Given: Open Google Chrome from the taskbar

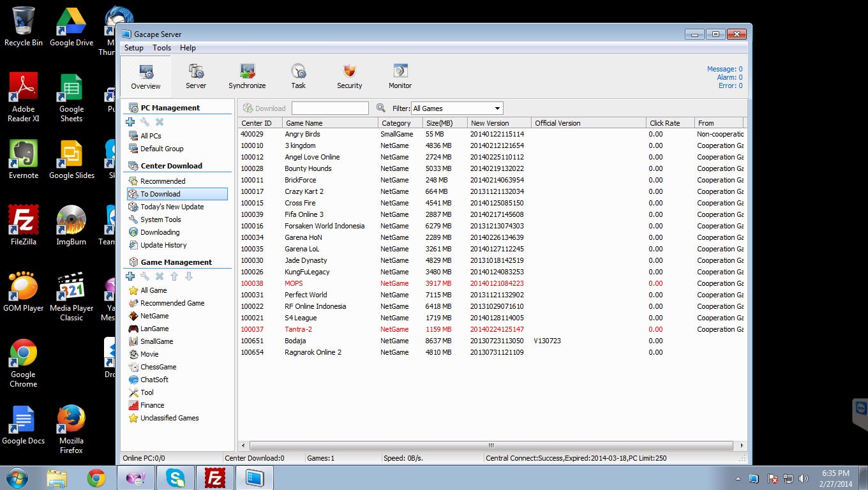Looking at the screenshot, I should coord(96,478).
